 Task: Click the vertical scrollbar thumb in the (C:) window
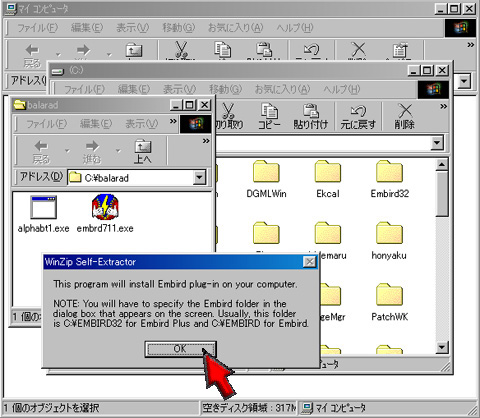[442, 194]
